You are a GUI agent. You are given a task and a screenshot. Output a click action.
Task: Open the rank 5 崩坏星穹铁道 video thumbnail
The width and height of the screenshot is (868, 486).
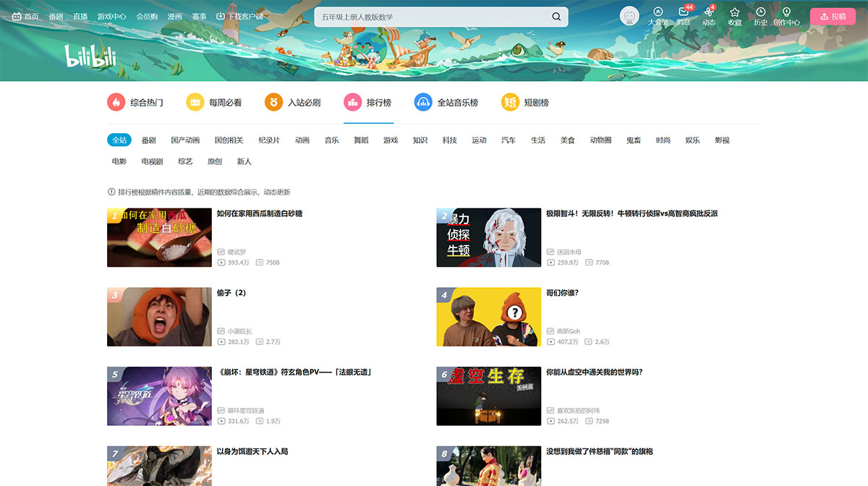159,396
